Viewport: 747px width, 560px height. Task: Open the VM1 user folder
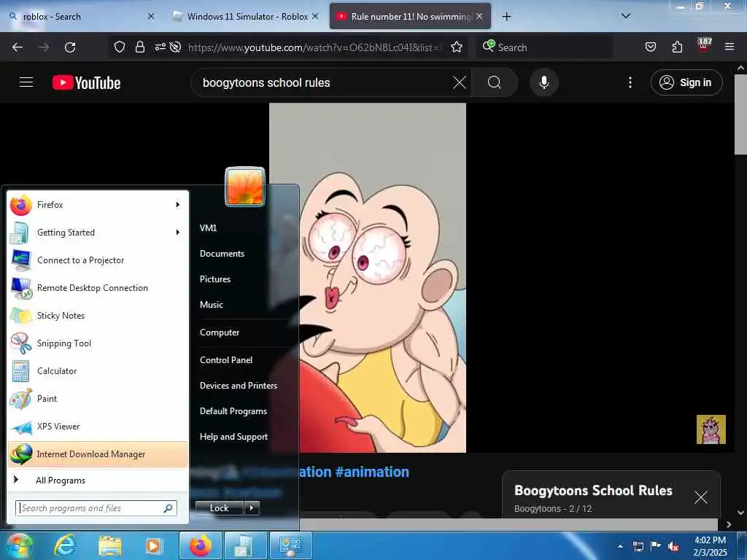[x=208, y=228]
